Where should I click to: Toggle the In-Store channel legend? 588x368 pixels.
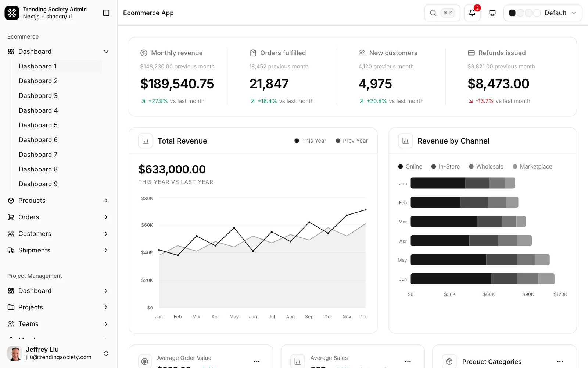[x=445, y=167]
